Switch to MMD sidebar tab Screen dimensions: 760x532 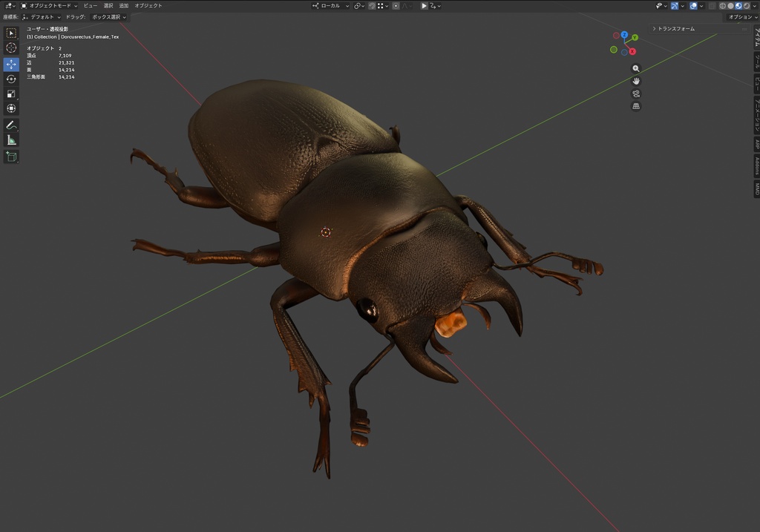click(756, 188)
